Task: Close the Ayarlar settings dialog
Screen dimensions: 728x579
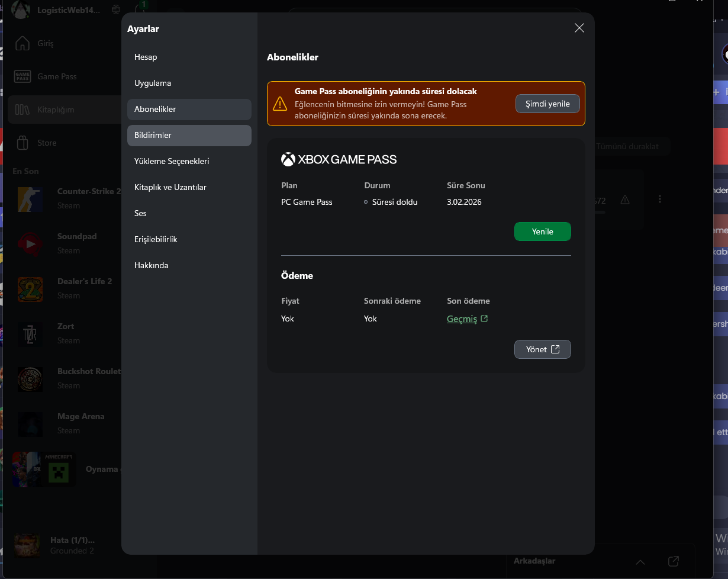Action: click(579, 28)
